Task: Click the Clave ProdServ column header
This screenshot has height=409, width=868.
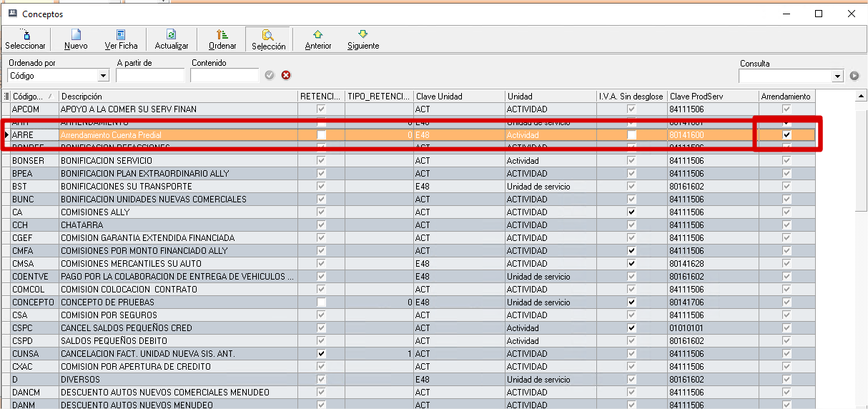Action: point(713,96)
